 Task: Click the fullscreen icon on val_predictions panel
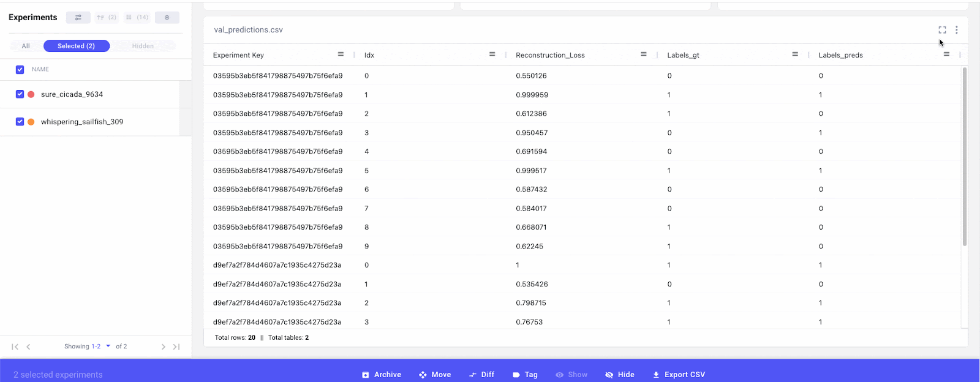tap(942, 30)
